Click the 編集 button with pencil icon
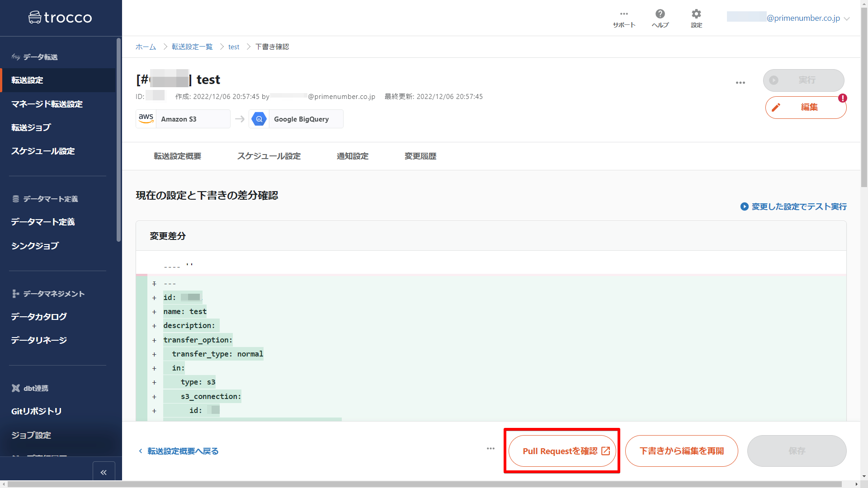868x488 pixels. pyautogui.click(x=806, y=108)
